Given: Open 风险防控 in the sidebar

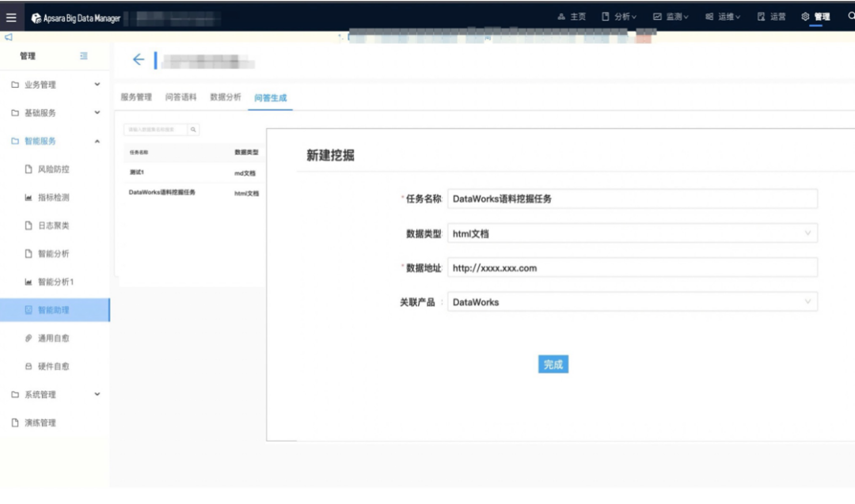Looking at the screenshot, I should click(x=54, y=169).
